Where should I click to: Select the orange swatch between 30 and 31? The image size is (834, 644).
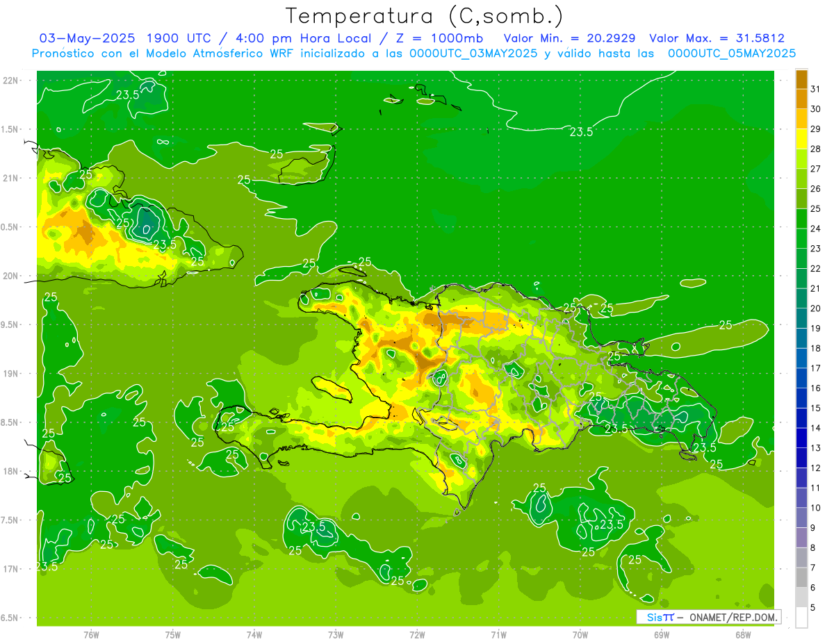click(801, 99)
